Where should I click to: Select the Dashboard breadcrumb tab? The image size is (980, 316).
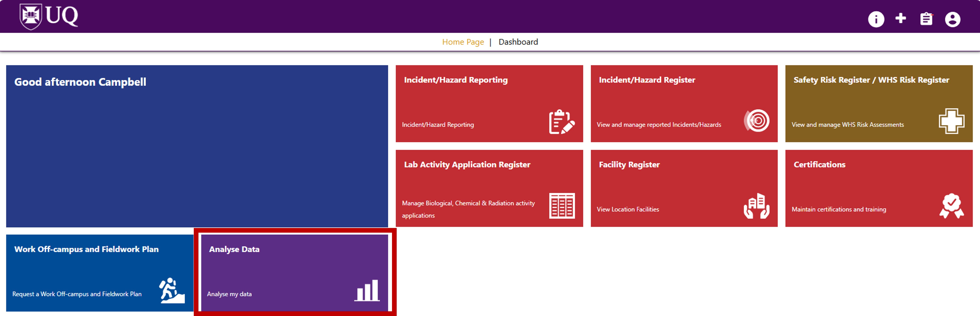click(x=518, y=42)
